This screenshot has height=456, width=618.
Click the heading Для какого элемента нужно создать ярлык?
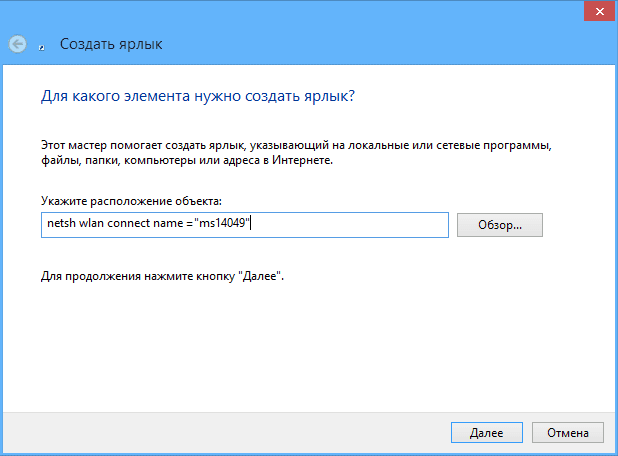tap(198, 96)
